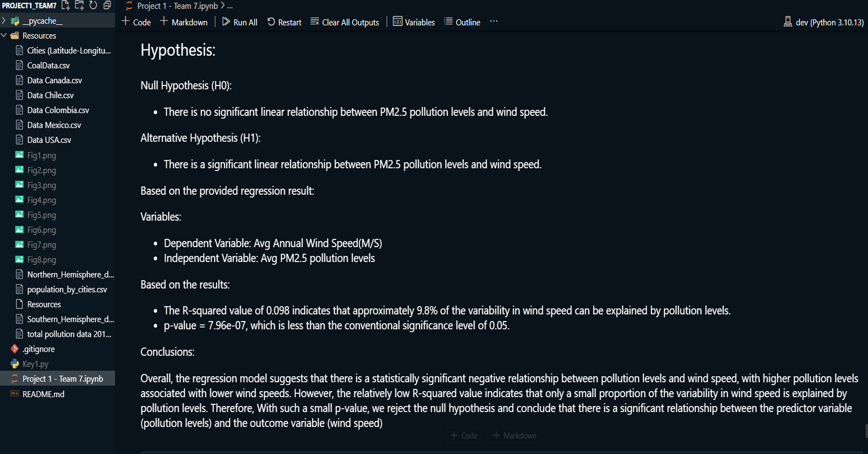Show the notebook Outline
Screen dimensions: 868x454
coord(462,22)
